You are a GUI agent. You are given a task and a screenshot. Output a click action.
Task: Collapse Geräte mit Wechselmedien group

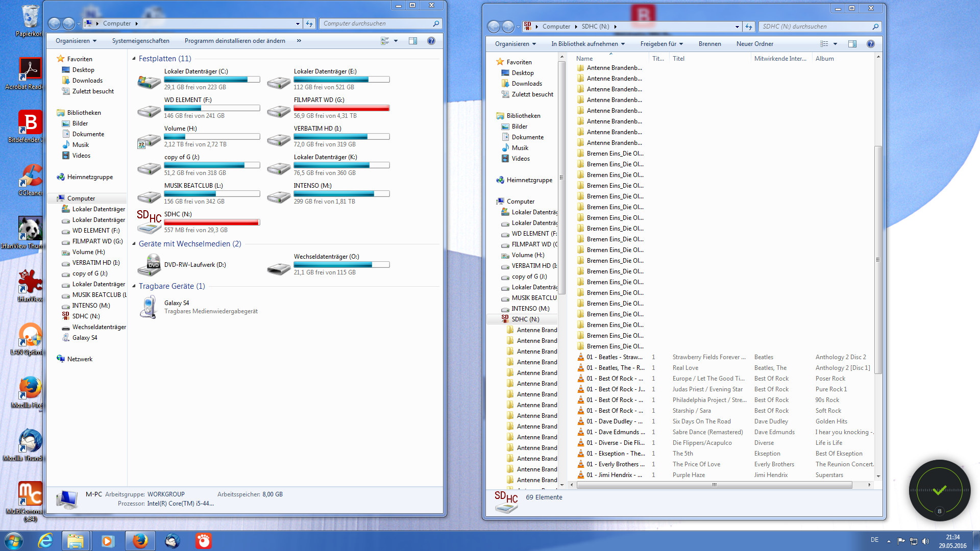[134, 244]
